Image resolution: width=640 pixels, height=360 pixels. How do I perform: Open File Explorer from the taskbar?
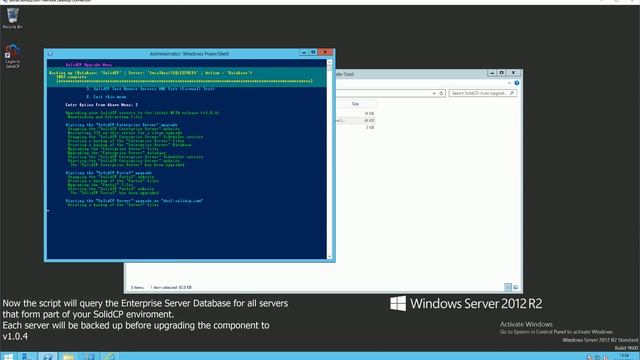68,356
